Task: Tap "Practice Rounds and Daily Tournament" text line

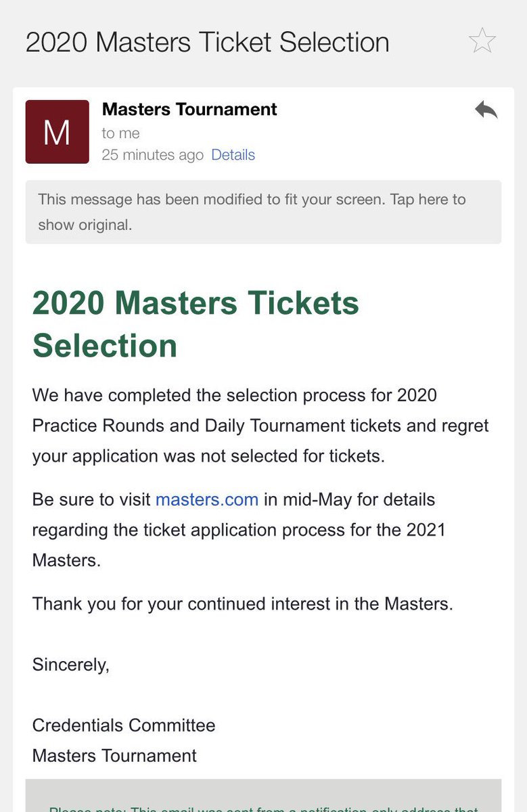Action: pyautogui.click(x=189, y=426)
